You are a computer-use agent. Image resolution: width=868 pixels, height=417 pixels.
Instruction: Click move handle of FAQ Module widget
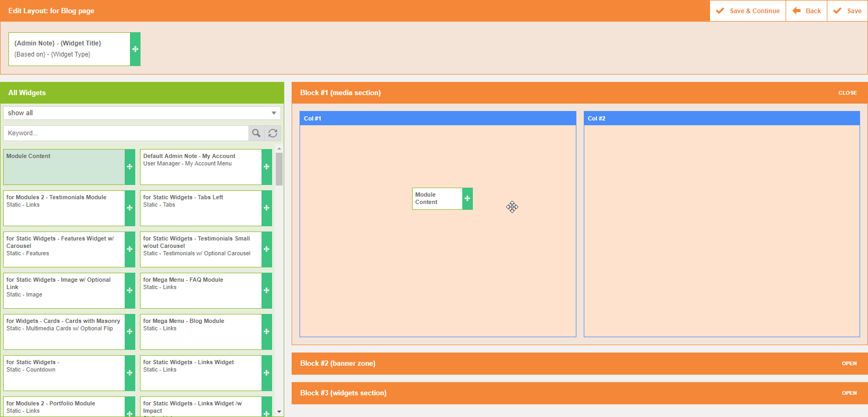click(x=266, y=291)
